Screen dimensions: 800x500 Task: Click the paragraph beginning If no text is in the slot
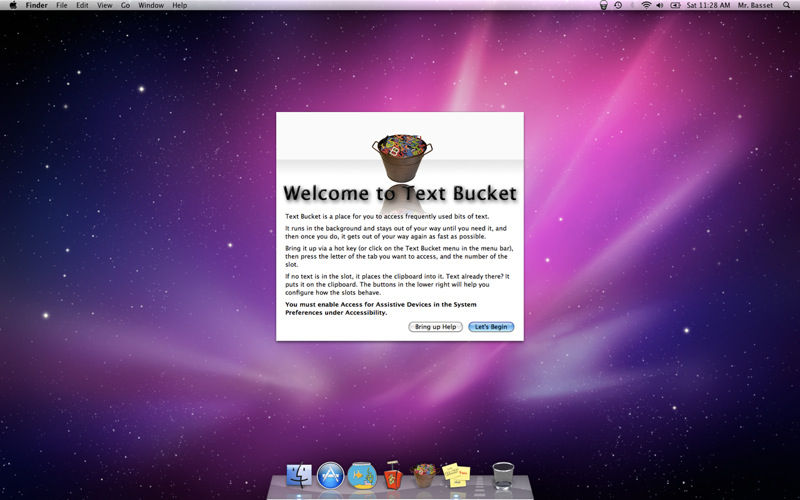point(397,284)
